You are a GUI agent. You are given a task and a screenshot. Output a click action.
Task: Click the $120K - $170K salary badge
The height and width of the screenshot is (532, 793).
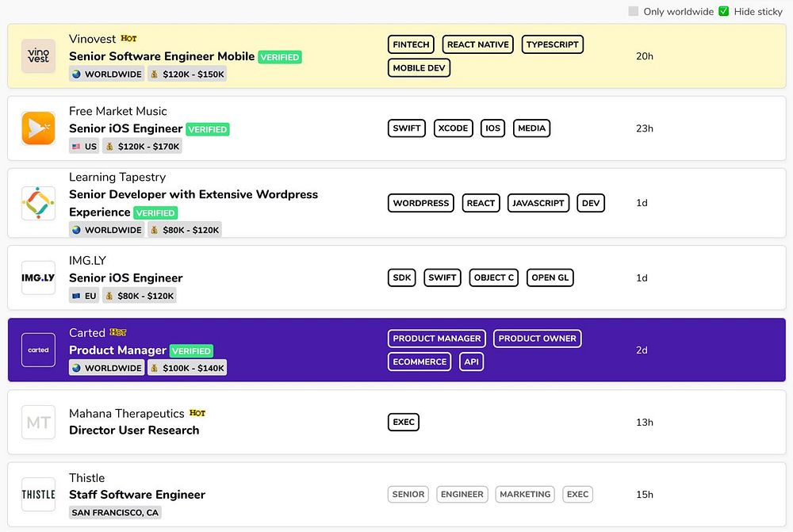click(x=142, y=146)
